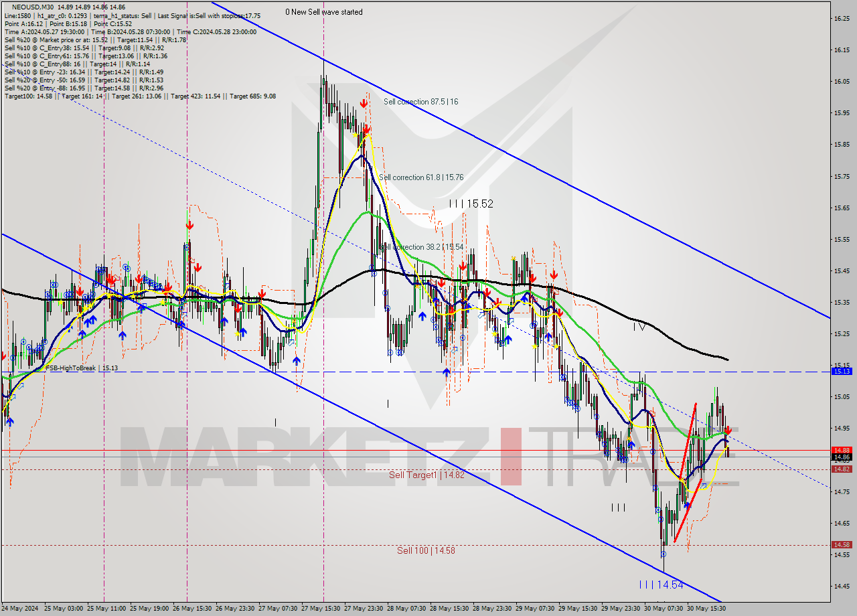This screenshot has width=857, height=616.
Task: Select the 'Sell %20 @ Market price' line
Action: click(x=95, y=40)
